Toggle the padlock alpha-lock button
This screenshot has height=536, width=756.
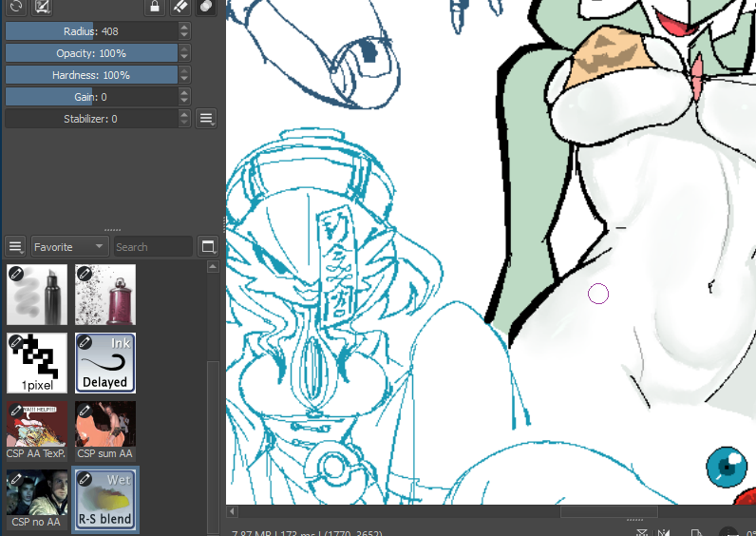[x=155, y=7]
